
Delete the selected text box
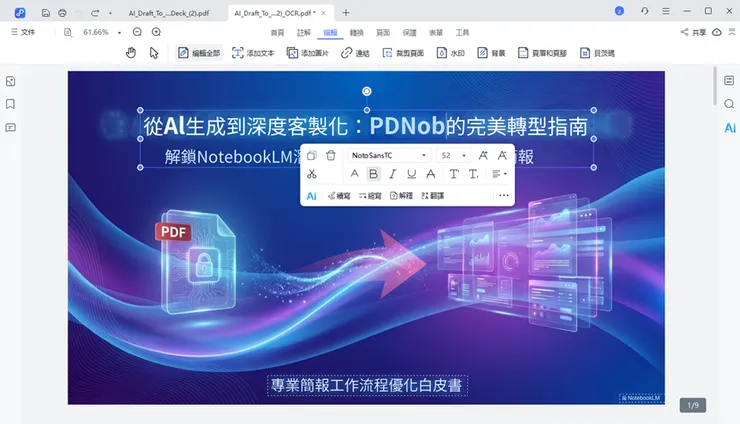331,155
